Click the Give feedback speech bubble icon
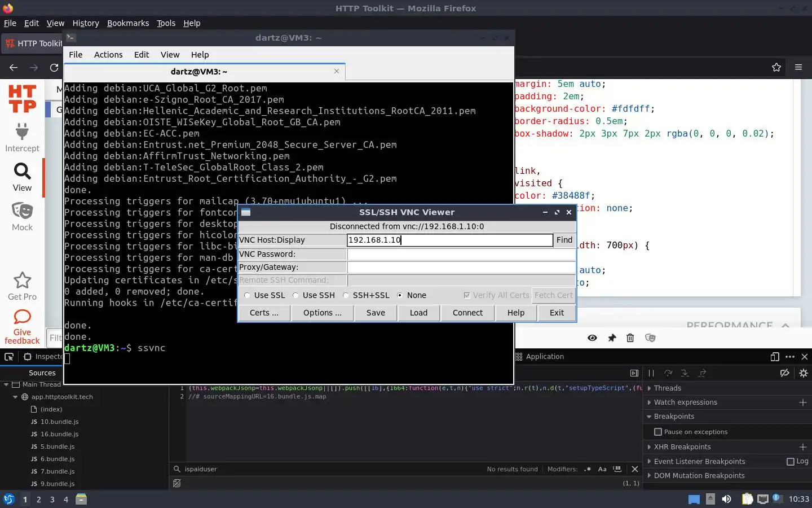The height and width of the screenshot is (508, 812). (x=22, y=317)
